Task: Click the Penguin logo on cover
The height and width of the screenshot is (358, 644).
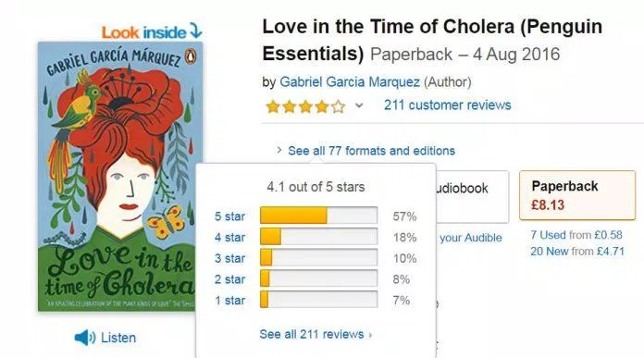Action: pos(191,56)
